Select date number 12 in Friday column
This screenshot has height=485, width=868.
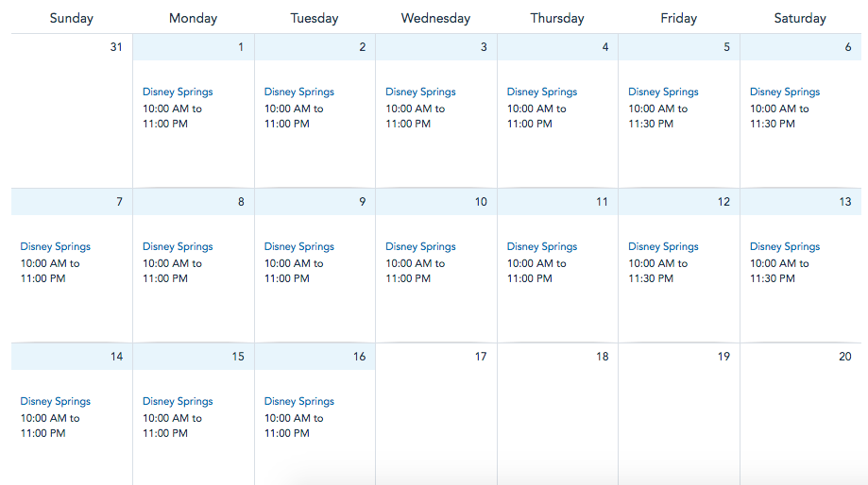tap(723, 202)
